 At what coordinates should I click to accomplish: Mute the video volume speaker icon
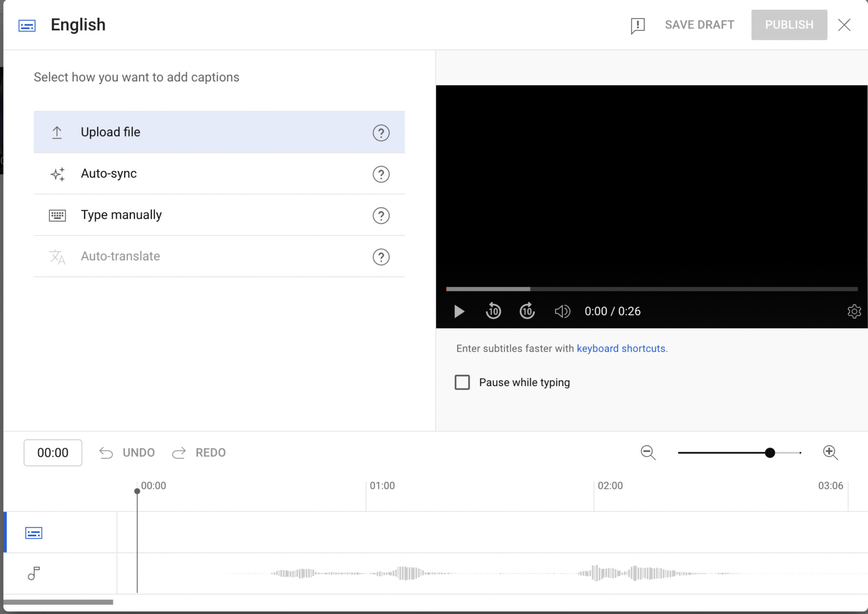562,311
